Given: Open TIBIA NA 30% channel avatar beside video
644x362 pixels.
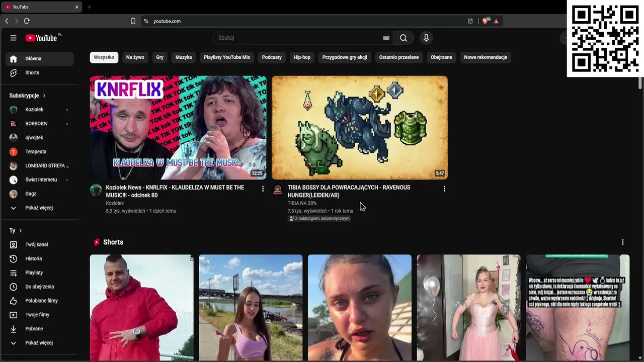Looking at the screenshot, I should pos(278,190).
